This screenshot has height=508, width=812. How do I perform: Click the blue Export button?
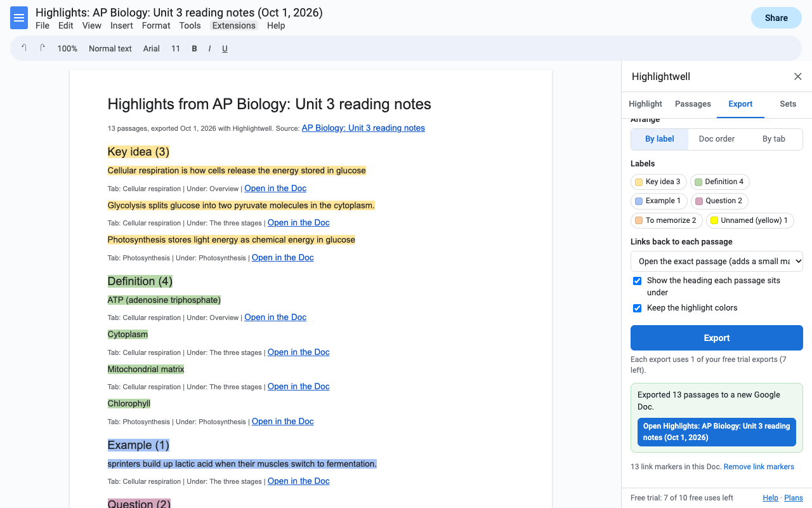point(717,338)
